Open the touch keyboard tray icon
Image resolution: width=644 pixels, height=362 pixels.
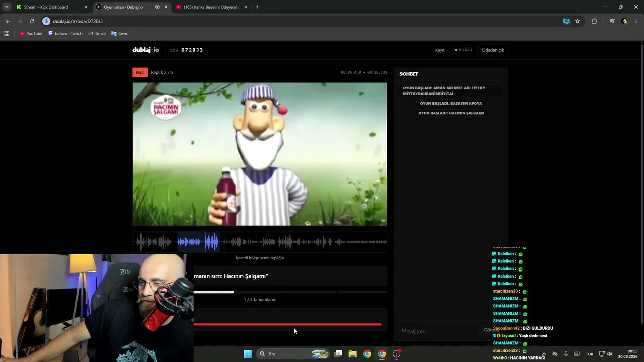point(577,354)
